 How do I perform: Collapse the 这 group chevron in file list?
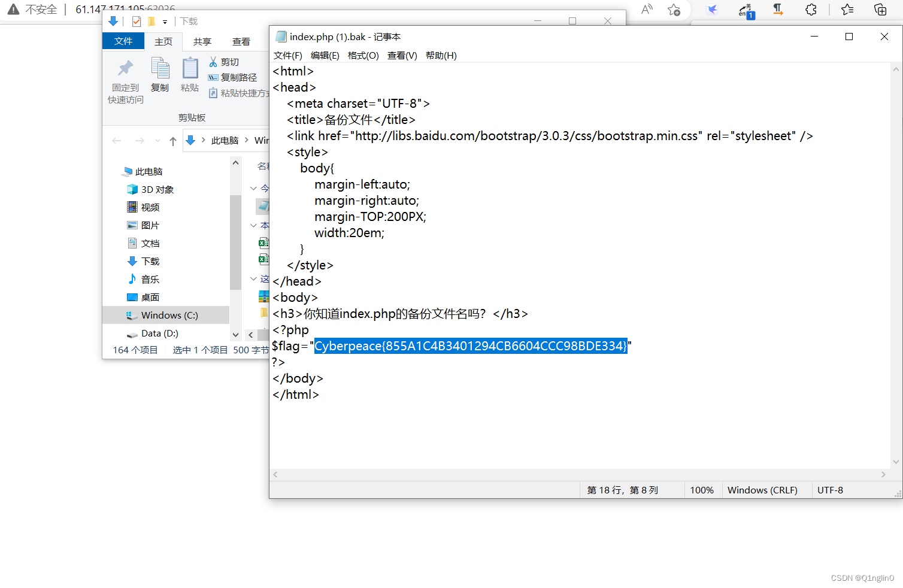click(253, 279)
